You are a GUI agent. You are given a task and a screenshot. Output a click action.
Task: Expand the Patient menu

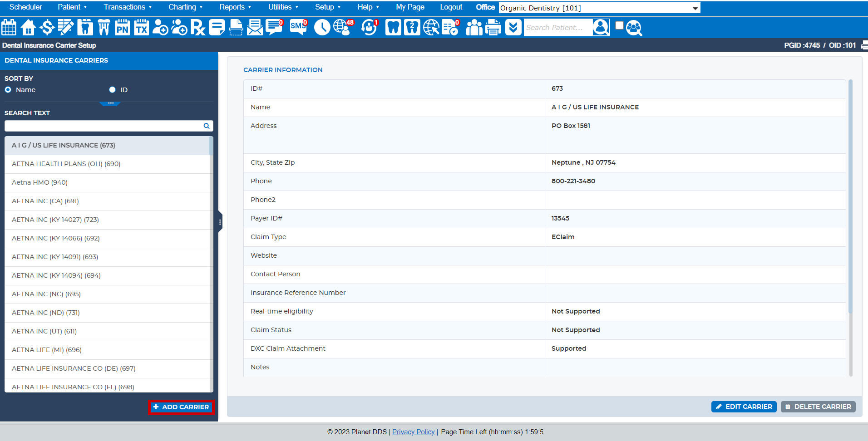[x=72, y=7]
